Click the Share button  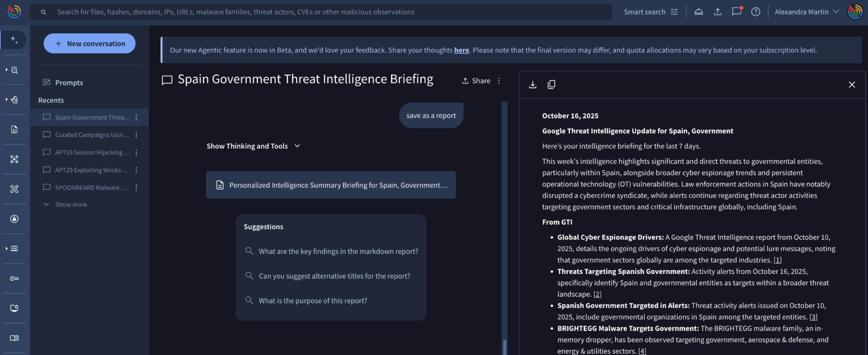pyautogui.click(x=476, y=81)
